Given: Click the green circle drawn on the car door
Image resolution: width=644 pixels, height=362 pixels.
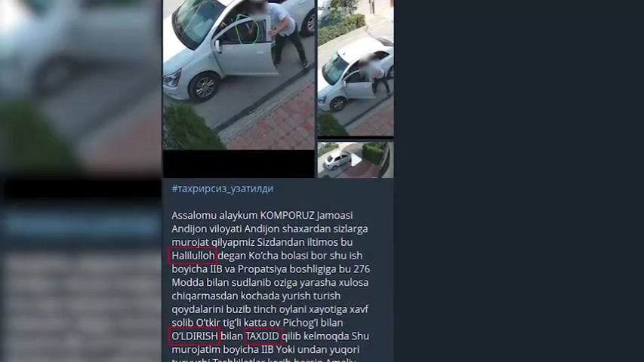Looking at the screenshot, I should pyautogui.click(x=246, y=29).
